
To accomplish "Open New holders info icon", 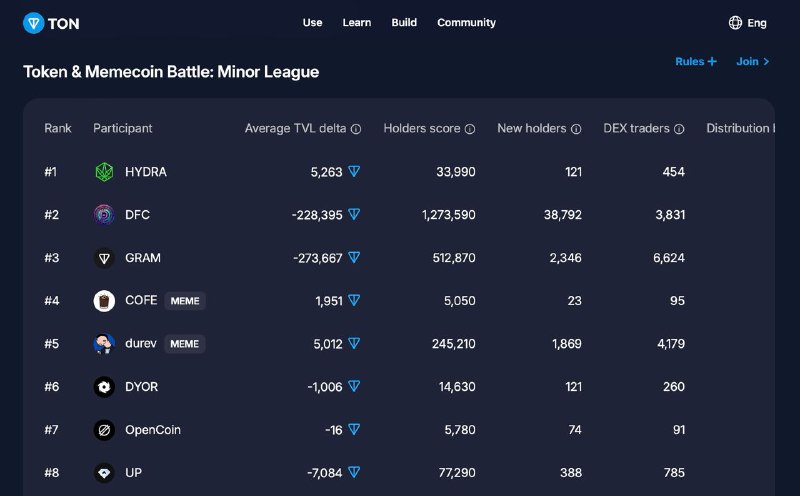I will tap(576, 129).
